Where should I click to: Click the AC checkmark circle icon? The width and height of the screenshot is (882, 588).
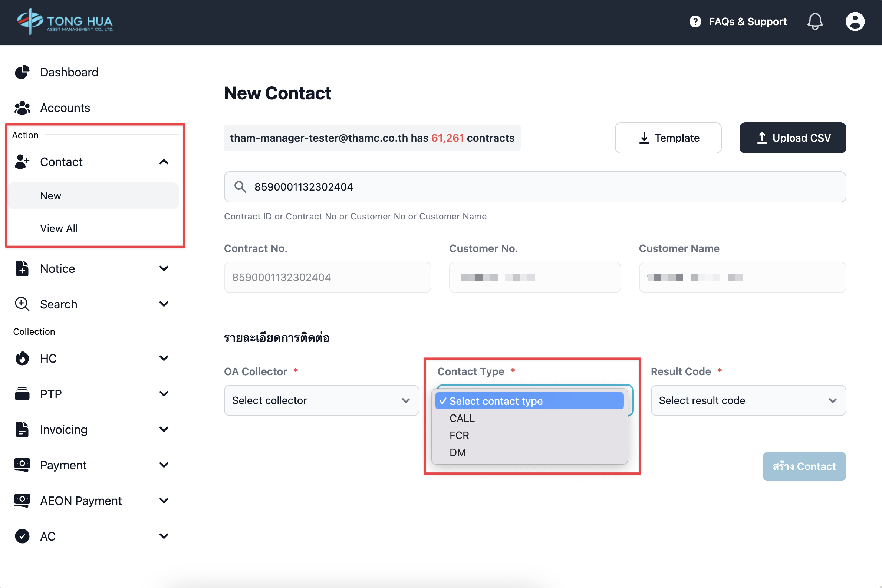(x=22, y=536)
